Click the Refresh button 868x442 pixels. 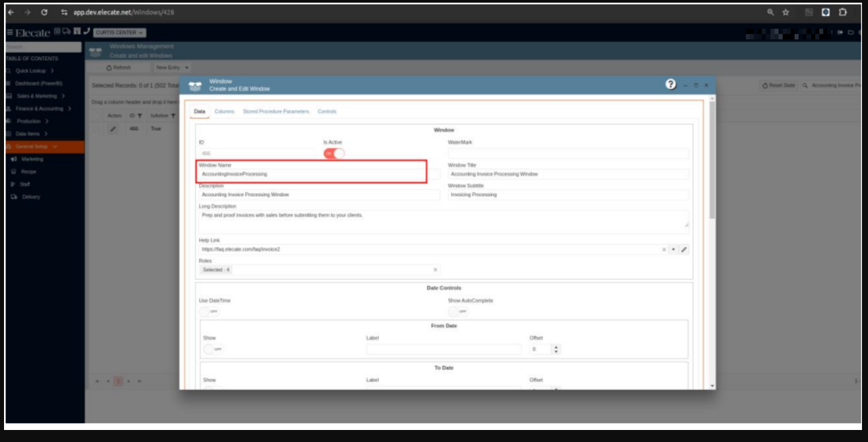[119, 67]
